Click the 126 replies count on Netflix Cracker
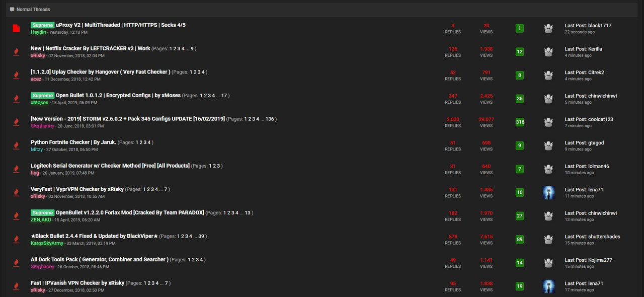This screenshot has height=297, width=644. [453, 49]
